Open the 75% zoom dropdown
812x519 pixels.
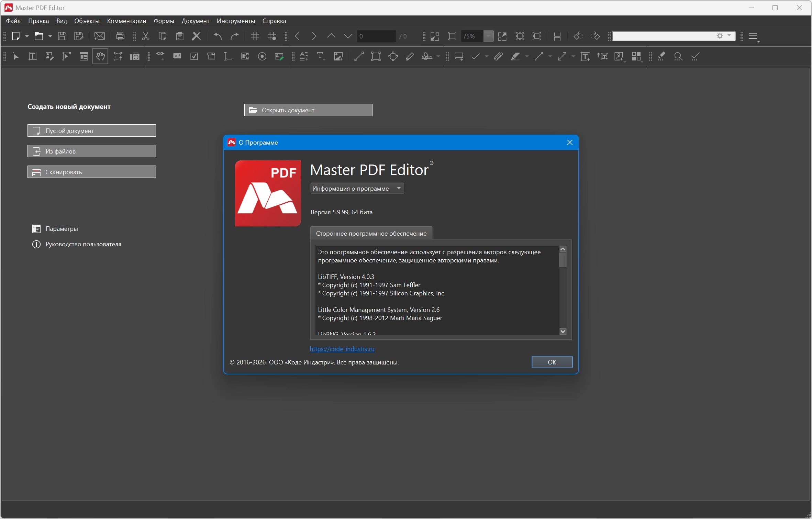click(x=488, y=36)
